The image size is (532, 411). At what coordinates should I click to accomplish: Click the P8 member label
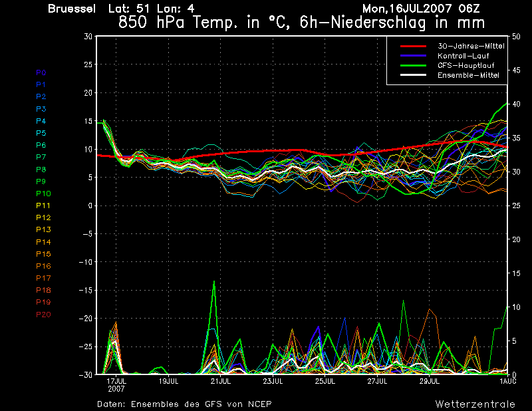tap(41, 170)
